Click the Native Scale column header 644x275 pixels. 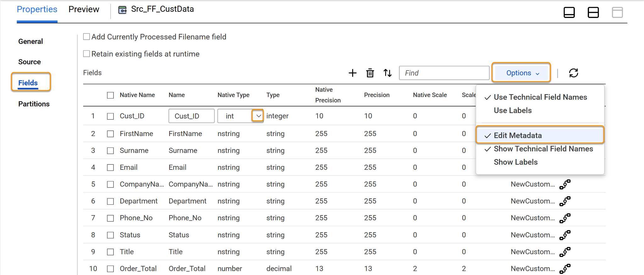coord(430,95)
